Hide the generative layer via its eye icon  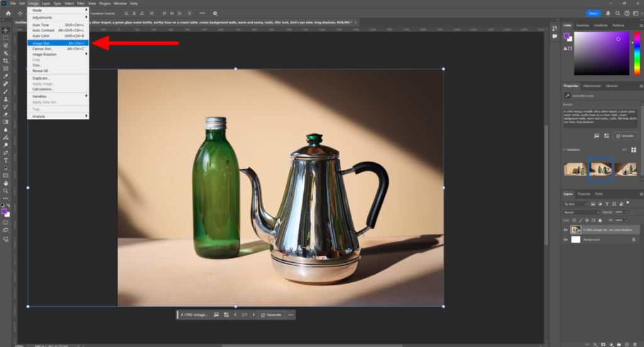click(x=565, y=230)
